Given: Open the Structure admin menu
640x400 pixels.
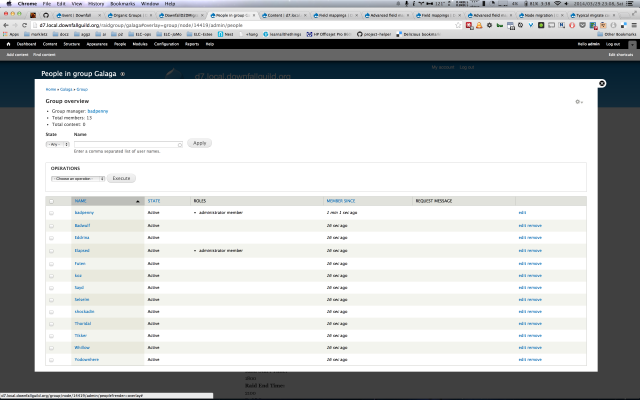Looking at the screenshot, I should pos(71,44).
